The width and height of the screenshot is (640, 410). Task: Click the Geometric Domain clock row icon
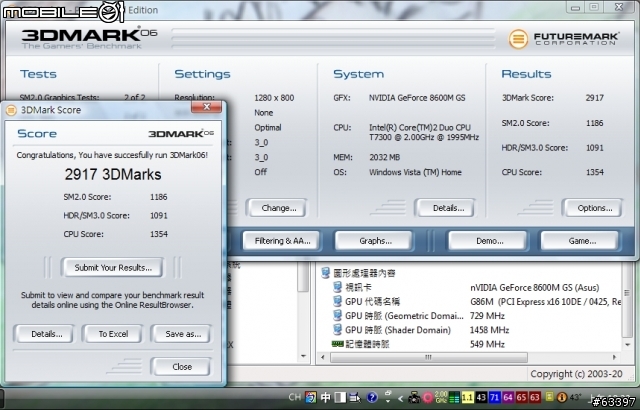pyautogui.click(x=337, y=315)
